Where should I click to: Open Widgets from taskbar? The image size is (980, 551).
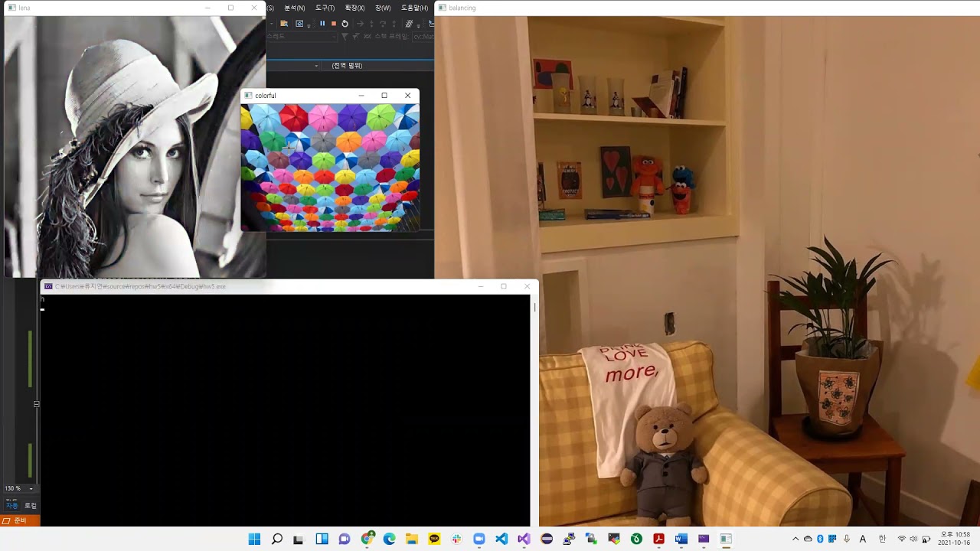322,539
